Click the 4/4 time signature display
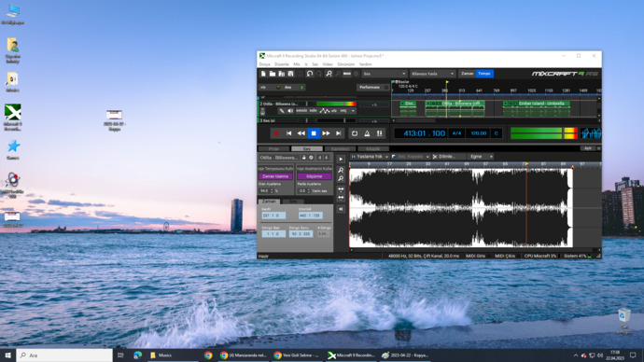This screenshot has width=644, height=362. tap(456, 133)
